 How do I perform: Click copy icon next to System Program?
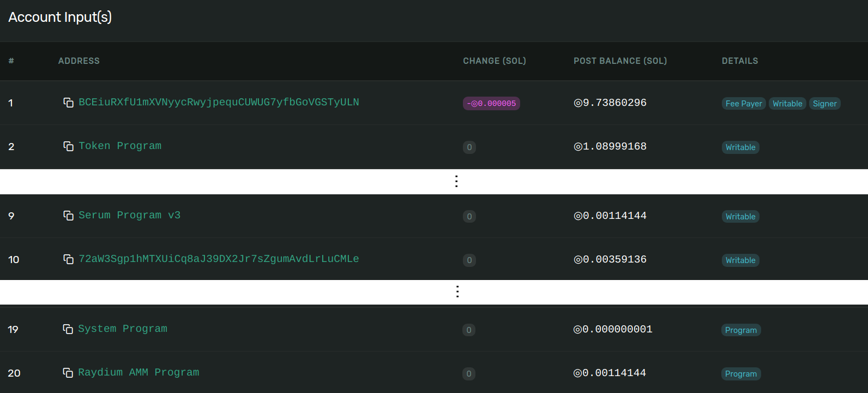click(x=68, y=329)
